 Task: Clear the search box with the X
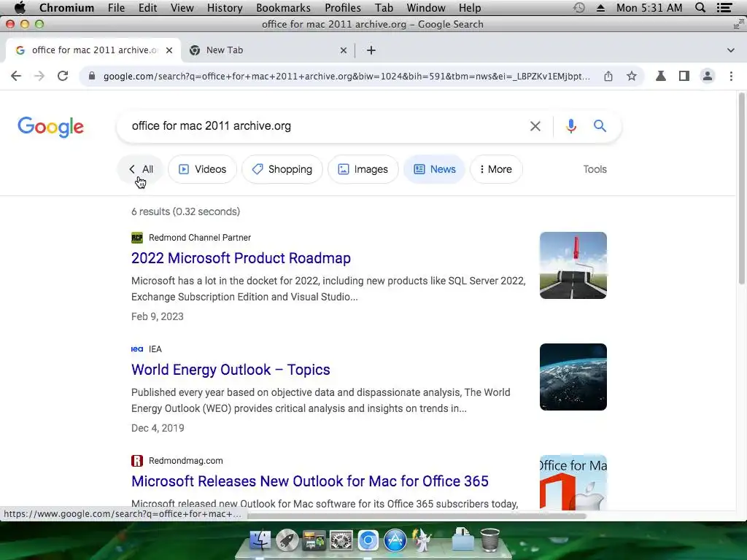535,126
